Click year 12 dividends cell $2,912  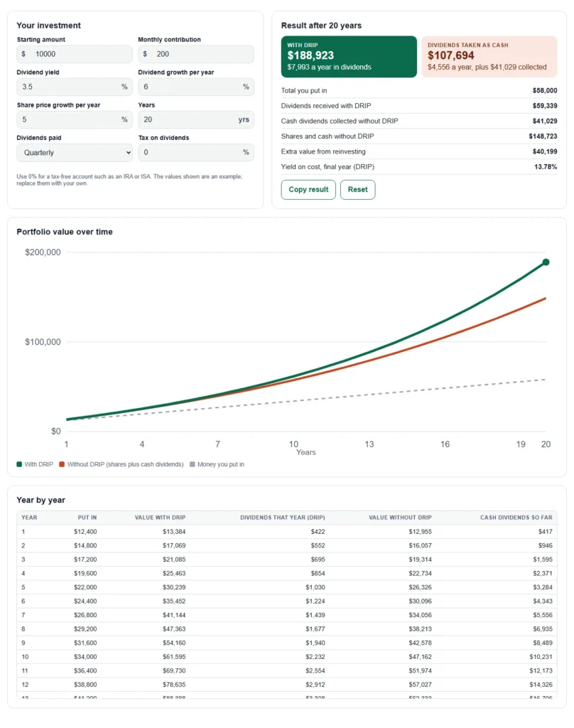[315, 685]
